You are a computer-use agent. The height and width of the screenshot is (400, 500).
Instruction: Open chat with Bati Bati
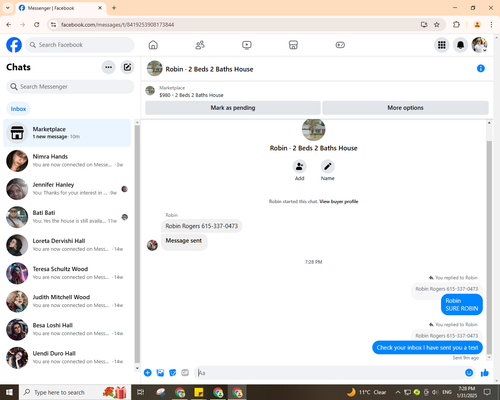[67, 217]
